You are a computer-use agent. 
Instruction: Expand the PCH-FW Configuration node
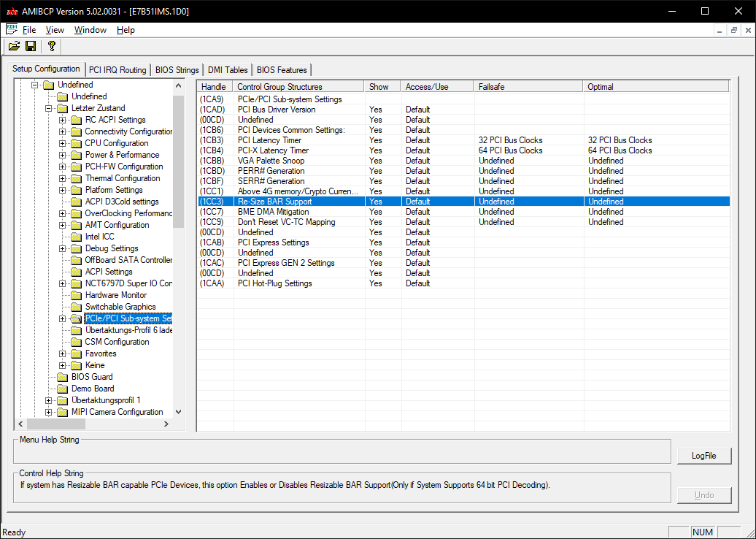pos(62,167)
